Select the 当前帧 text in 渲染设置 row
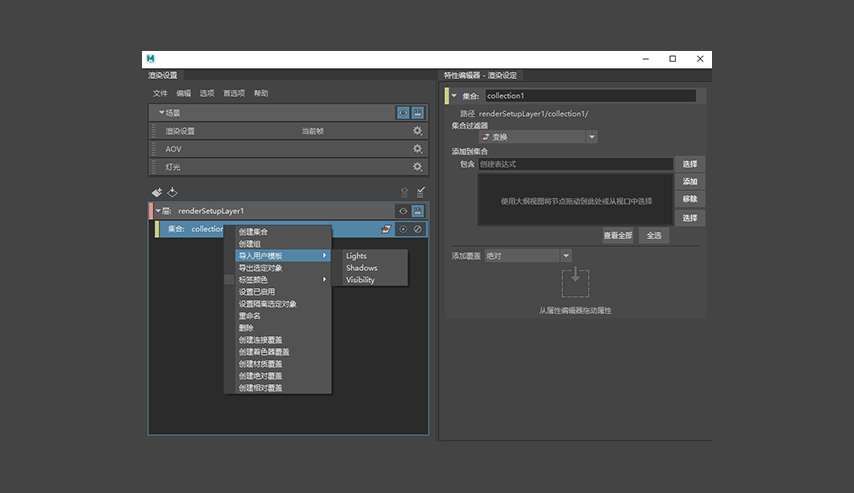This screenshot has height=493, width=854. [x=313, y=131]
